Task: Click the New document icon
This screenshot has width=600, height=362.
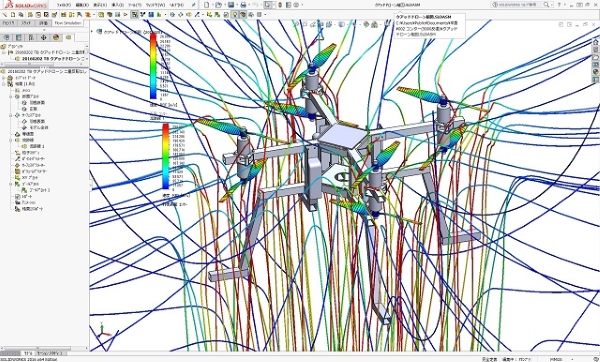Action: click(x=207, y=5)
